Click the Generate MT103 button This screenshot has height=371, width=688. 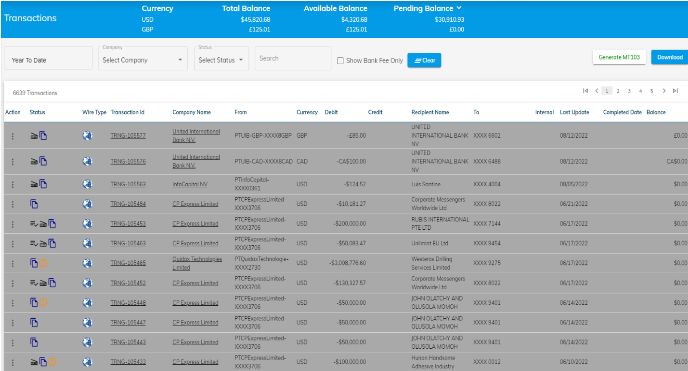(x=619, y=57)
